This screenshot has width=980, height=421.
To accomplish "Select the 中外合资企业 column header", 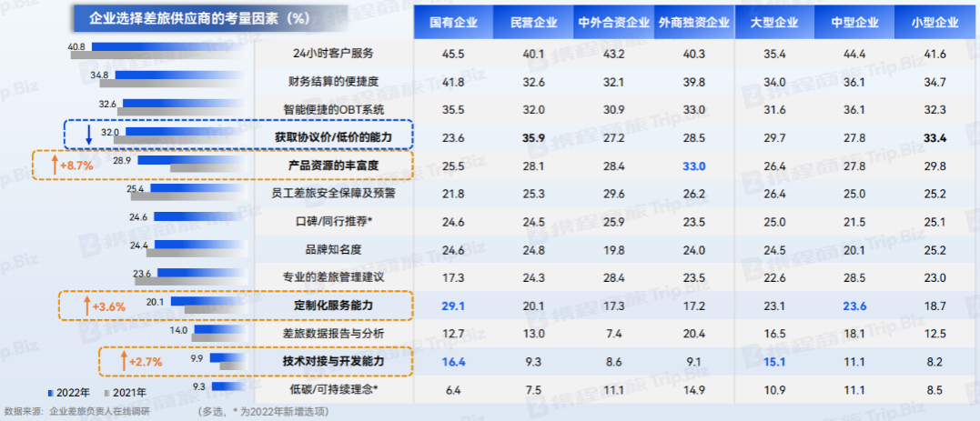I will (x=613, y=23).
